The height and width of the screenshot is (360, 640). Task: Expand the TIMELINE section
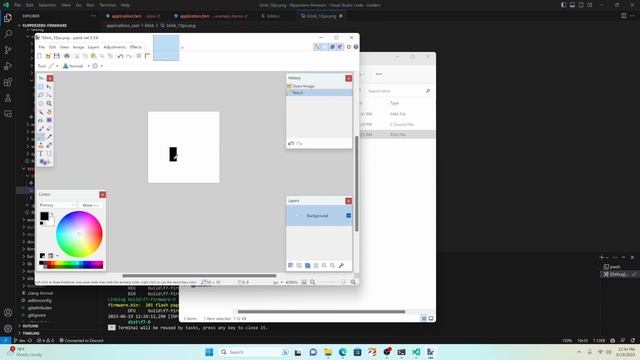coord(31,333)
